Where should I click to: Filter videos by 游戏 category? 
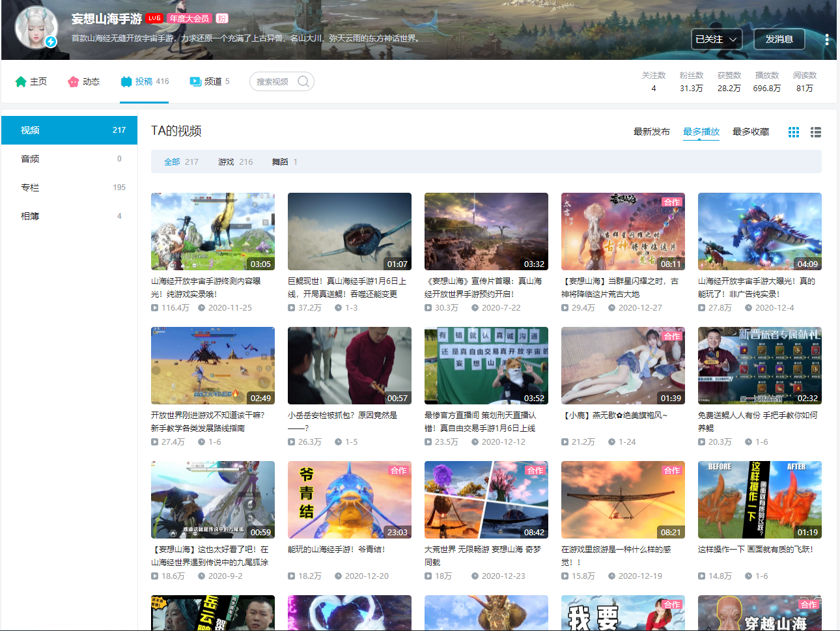click(235, 161)
